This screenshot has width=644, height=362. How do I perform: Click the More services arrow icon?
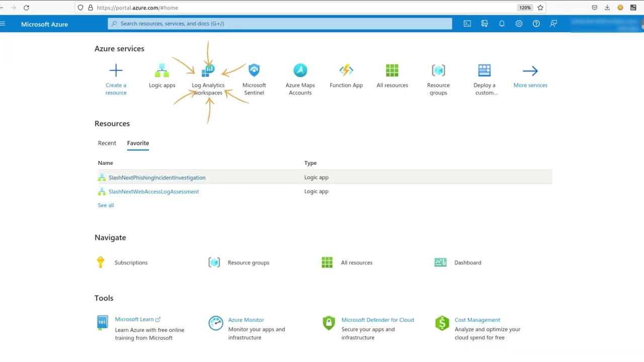click(530, 71)
